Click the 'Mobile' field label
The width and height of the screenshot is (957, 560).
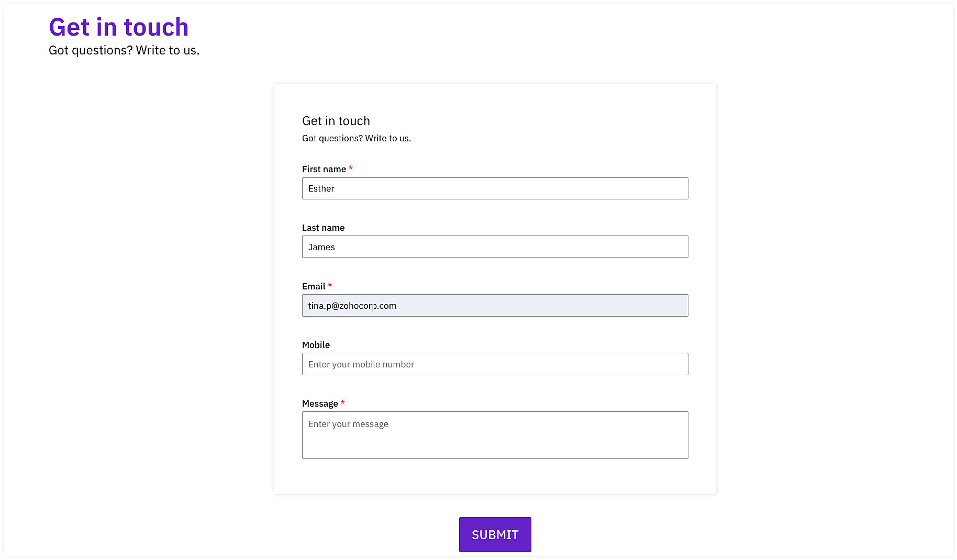[x=316, y=345]
